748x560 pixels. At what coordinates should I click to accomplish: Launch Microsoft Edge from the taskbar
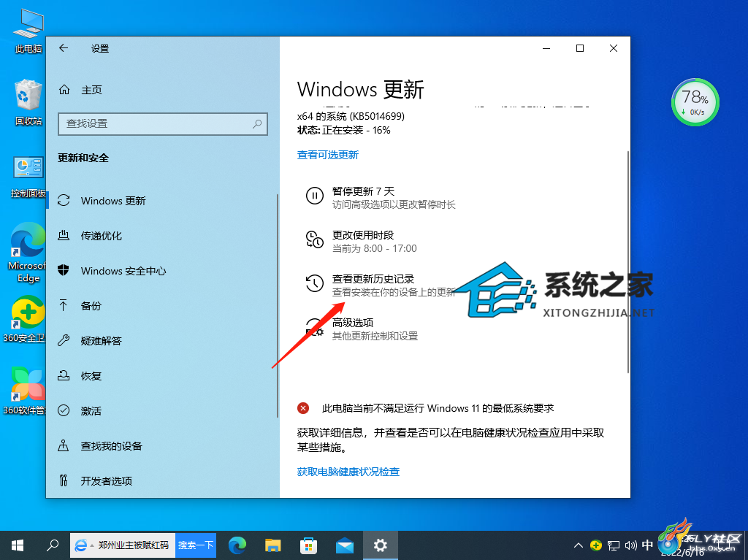[x=237, y=545]
